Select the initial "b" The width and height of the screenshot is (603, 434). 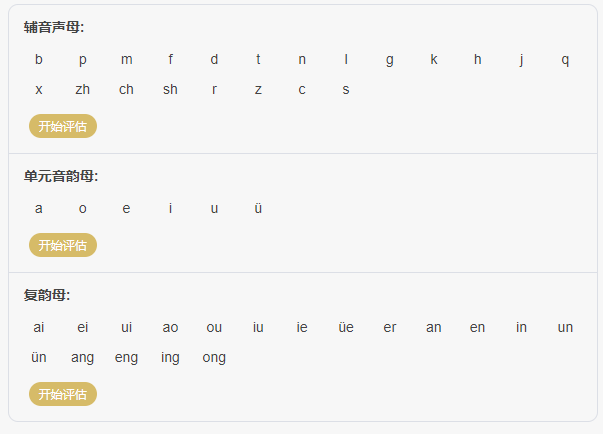pyautogui.click(x=39, y=59)
